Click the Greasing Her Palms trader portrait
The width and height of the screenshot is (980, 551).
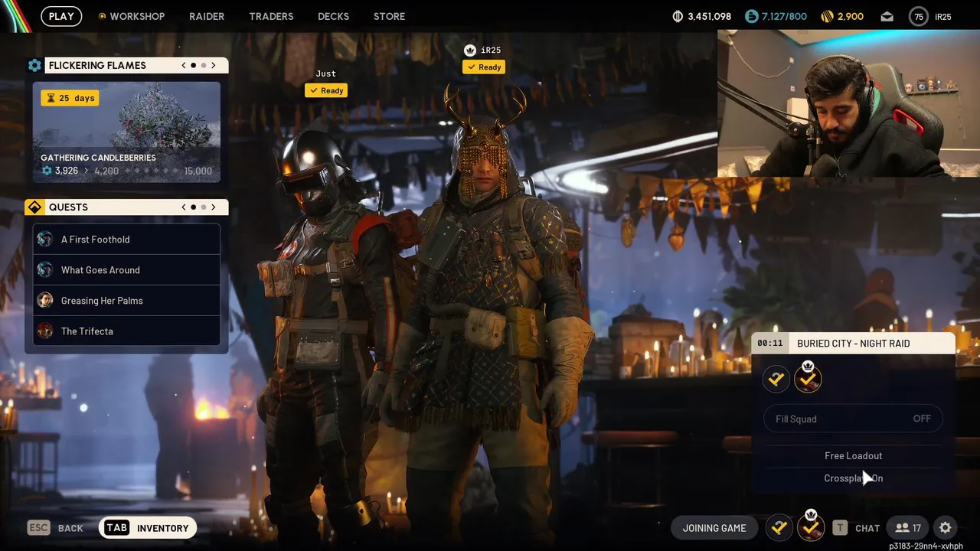45,301
